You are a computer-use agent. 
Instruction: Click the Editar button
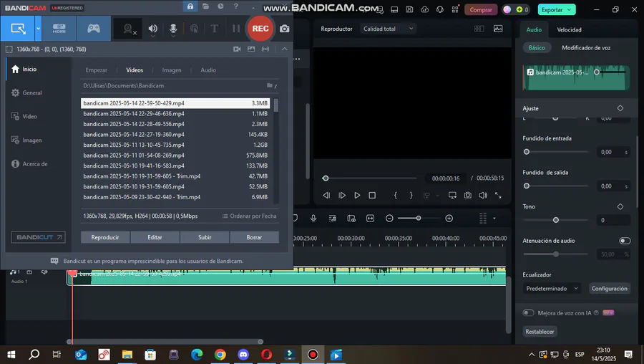155,237
